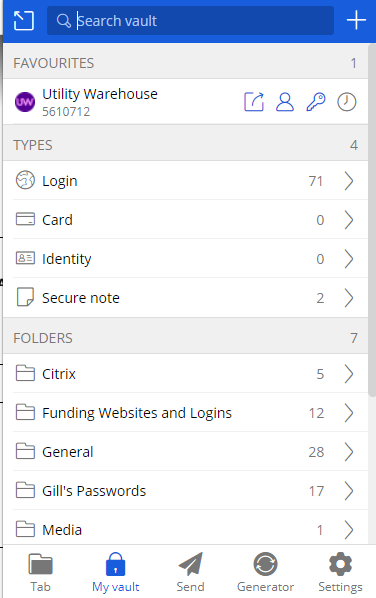Click the pop-out window icon
The height and width of the screenshot is (598, 376).
click(x=24, y=20)
